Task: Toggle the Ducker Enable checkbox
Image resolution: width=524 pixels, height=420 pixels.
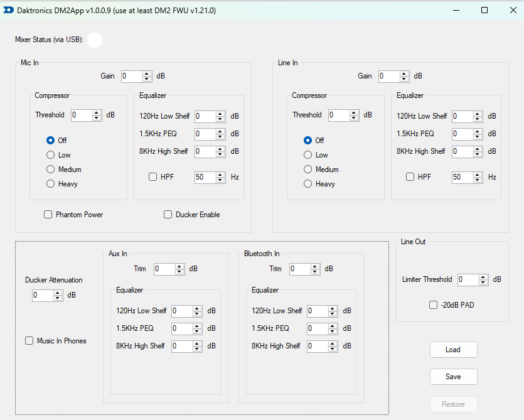Action: (x=168, y=215)
